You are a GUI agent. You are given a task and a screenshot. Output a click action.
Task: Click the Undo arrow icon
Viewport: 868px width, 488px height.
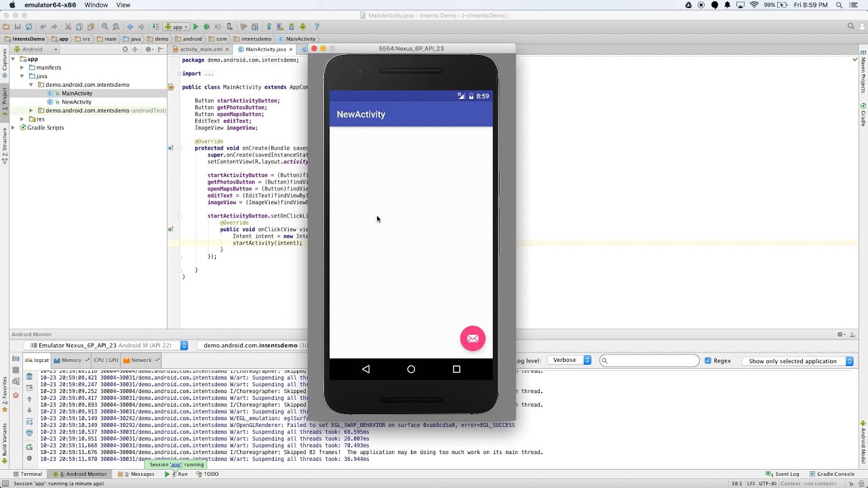pyautogui.click(x=43, y=27)
